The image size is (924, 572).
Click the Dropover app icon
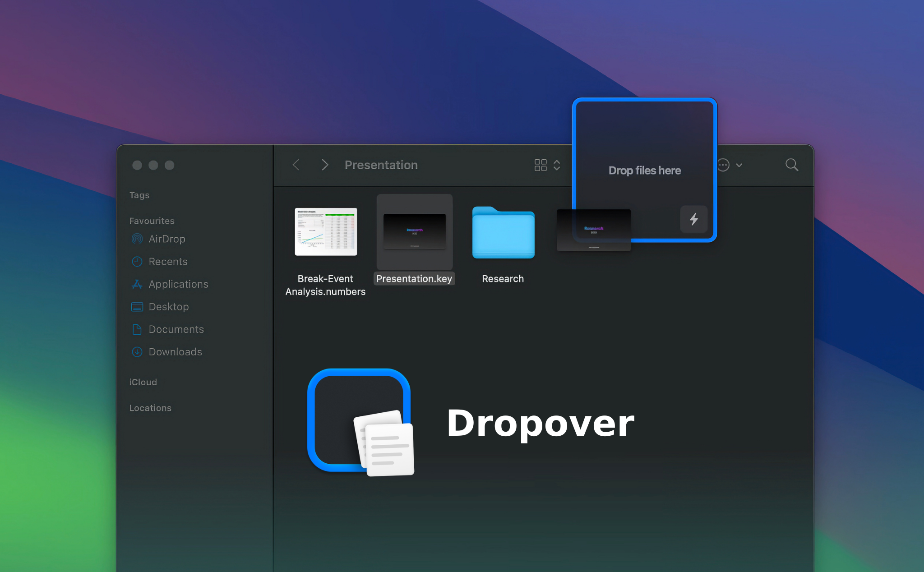359,421
